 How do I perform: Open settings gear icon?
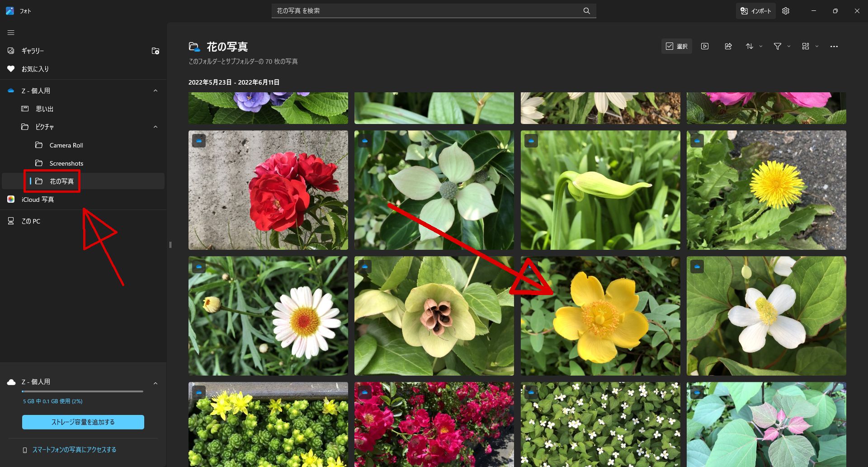[x=786, y=11]
